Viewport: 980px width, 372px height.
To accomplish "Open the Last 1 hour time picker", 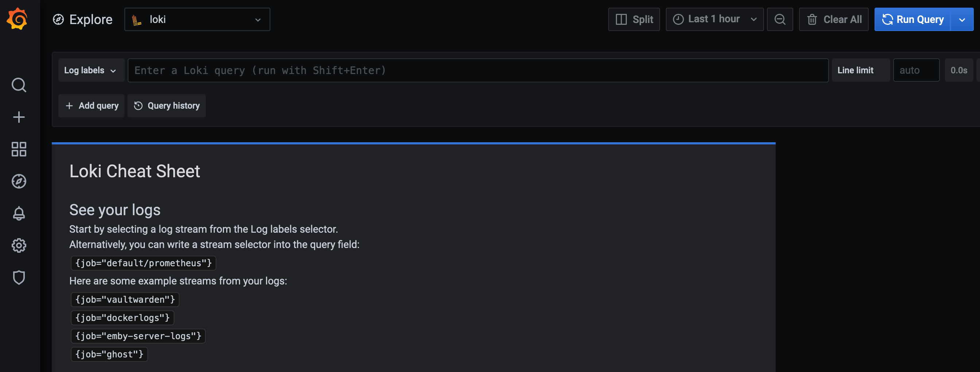I will click(714, 19).
